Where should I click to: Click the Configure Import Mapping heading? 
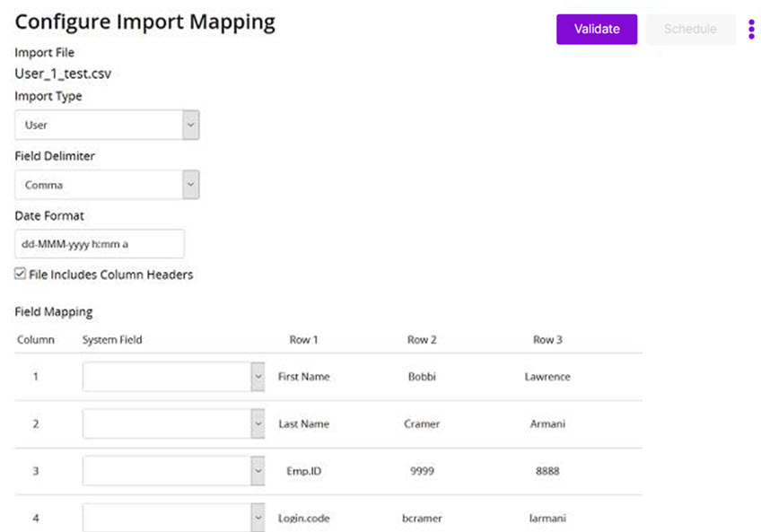[x=145, y=22]
